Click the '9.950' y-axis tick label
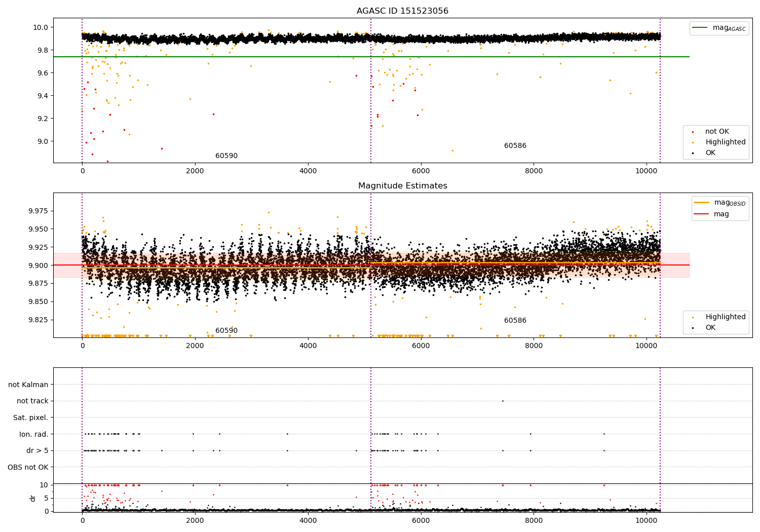Image resolution: width=760 pixels, height=532 pixels. point(39,229)
